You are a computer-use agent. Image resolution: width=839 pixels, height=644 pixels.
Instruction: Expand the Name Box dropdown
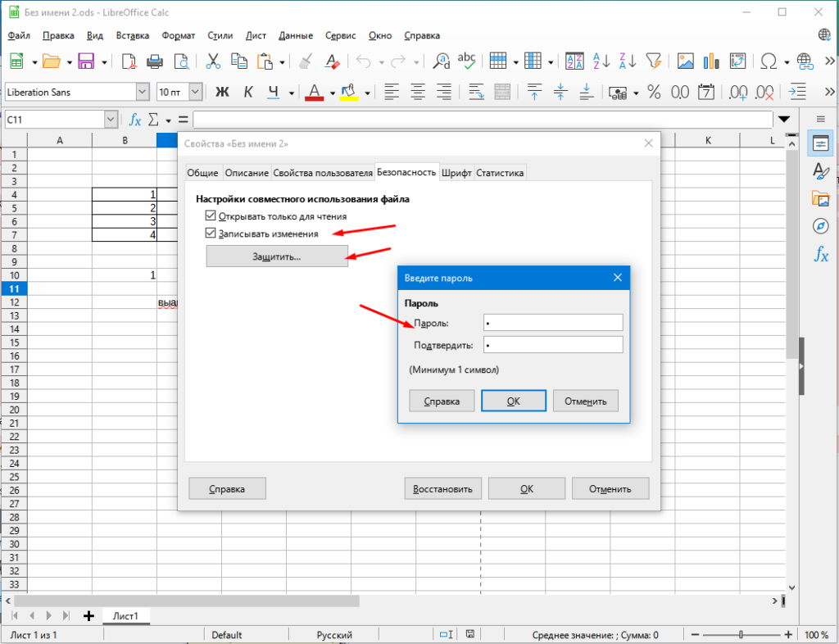pyautogui.click(x=111, y=120)
